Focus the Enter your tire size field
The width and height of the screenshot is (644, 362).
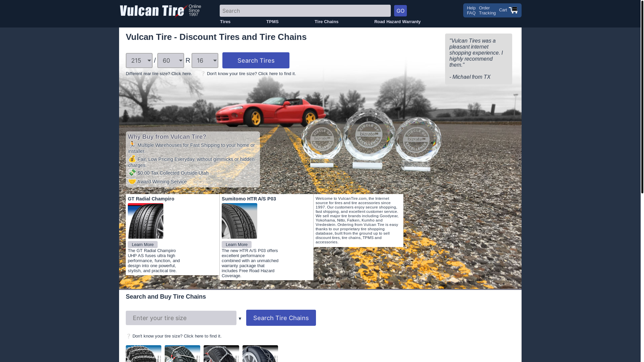click(181, 318)
